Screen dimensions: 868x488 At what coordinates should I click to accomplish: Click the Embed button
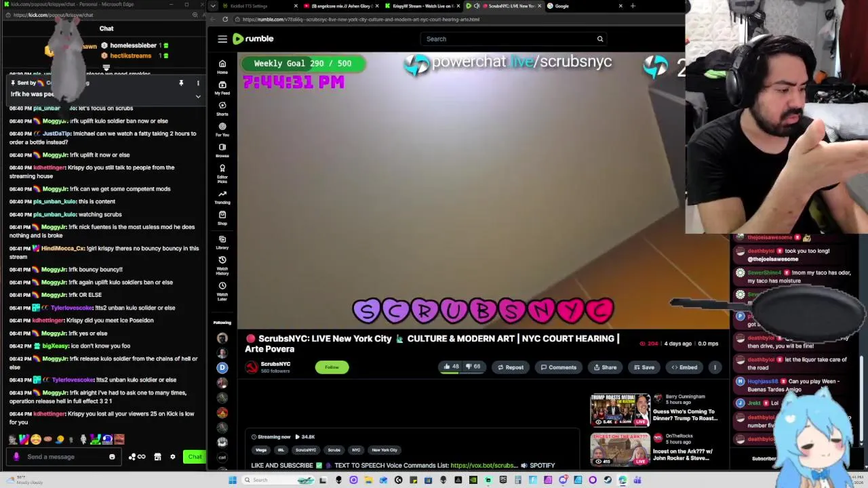pyautogui.click(x=684, y=367)
